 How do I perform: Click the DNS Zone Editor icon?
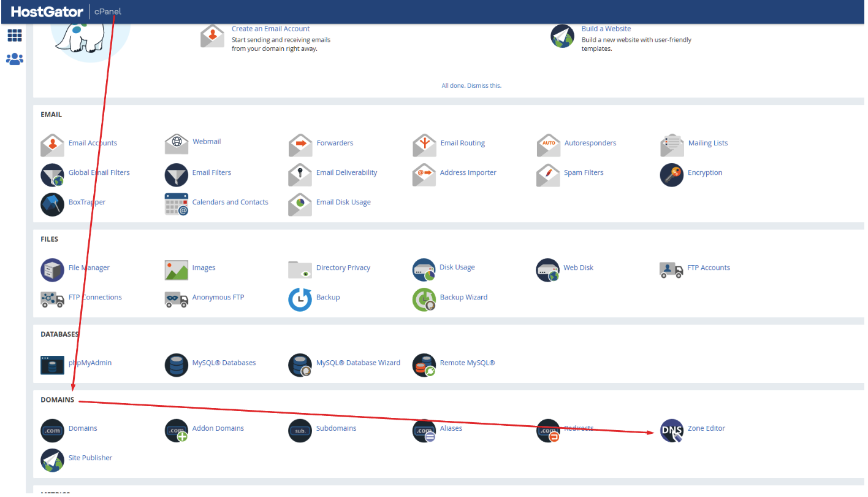671,431
